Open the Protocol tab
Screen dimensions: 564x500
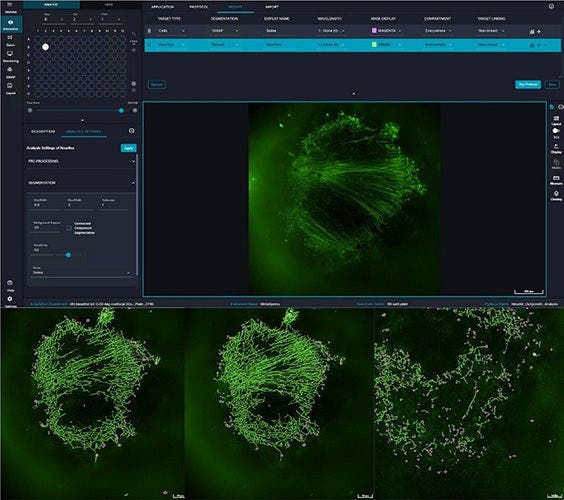point(199,7)
